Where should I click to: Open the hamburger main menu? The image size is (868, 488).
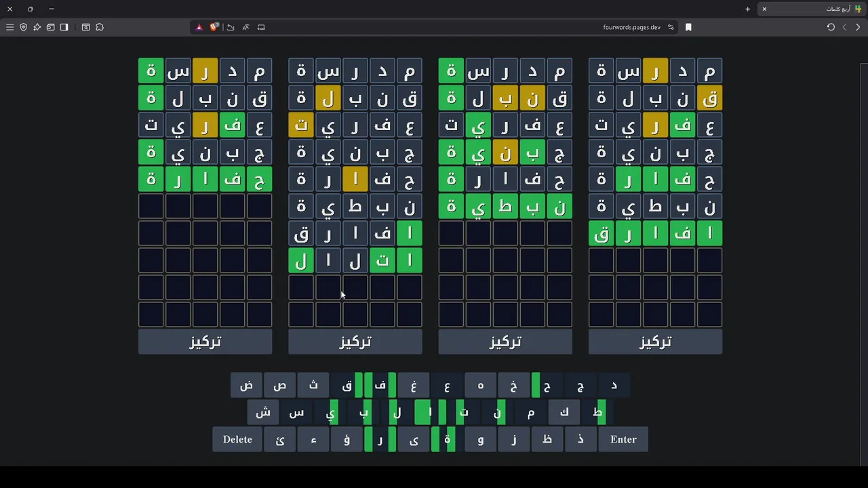pyautogui.click(x=9, y=27)
